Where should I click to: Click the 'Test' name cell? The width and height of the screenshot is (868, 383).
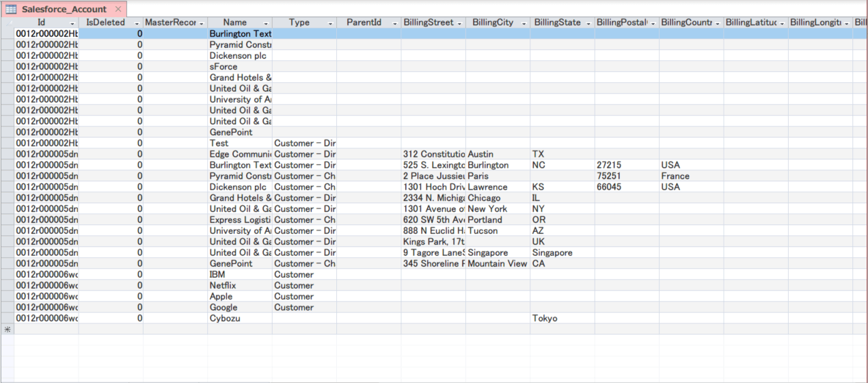coord(240,143)
